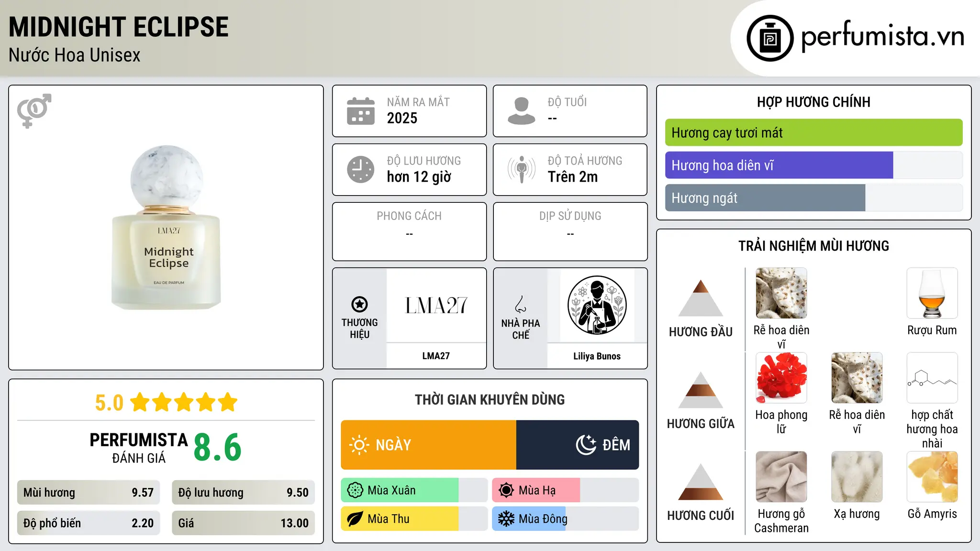Viewport: 980px width, 551px height.
Task: Open the perfumista.vn site link
Action: 882,36
